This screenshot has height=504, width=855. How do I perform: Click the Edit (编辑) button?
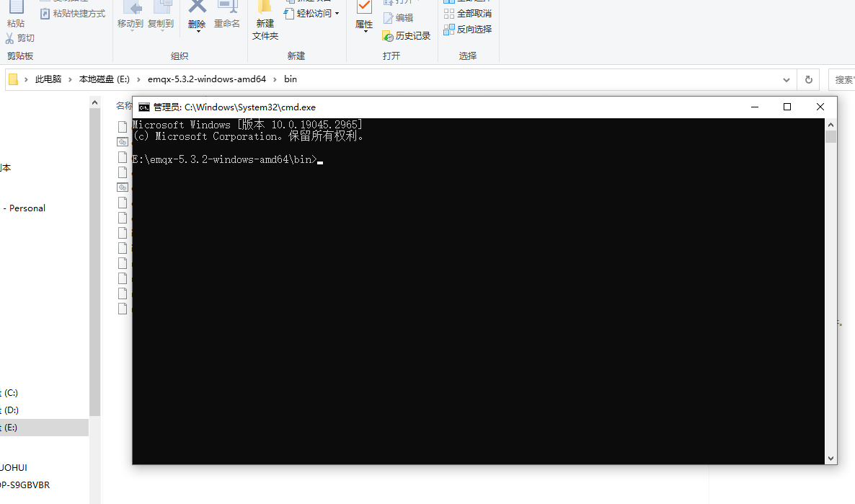[x=398, y=18]
